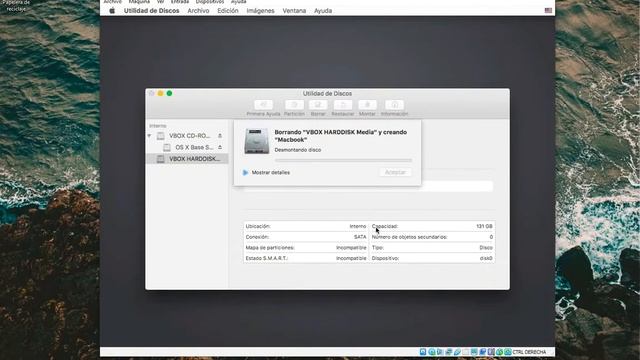Click the Información toolbar icon
The height and width of the screenshot is (360, 640).
pos(394,105)
